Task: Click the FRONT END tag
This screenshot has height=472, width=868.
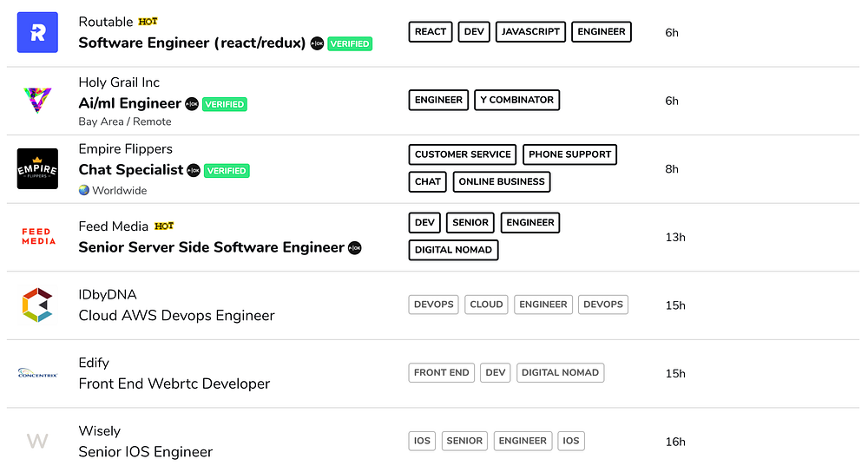Action: click(x=441, y=373)
